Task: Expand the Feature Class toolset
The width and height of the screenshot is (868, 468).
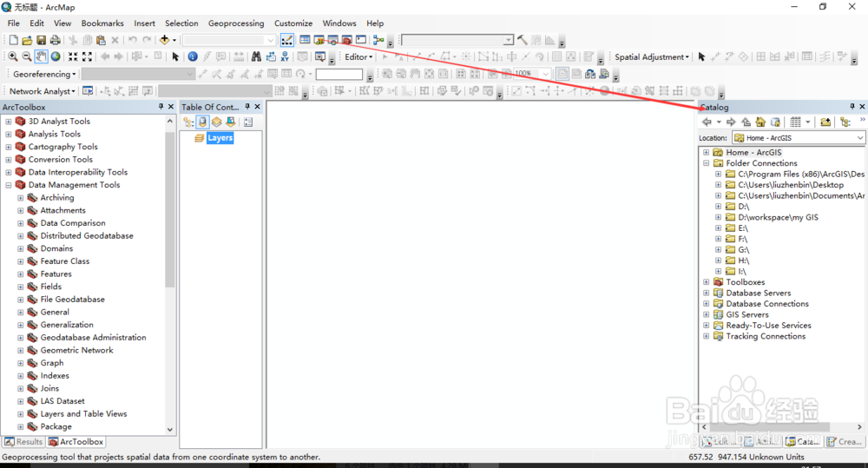Action: point(21,261)
